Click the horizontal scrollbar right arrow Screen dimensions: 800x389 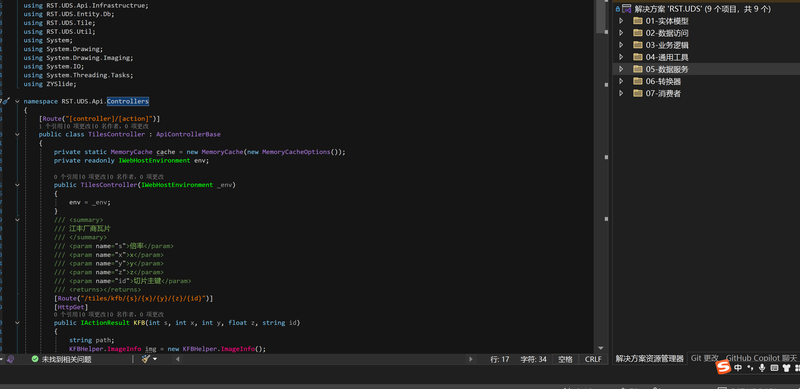pyautogui.click(x=471, y=359)
